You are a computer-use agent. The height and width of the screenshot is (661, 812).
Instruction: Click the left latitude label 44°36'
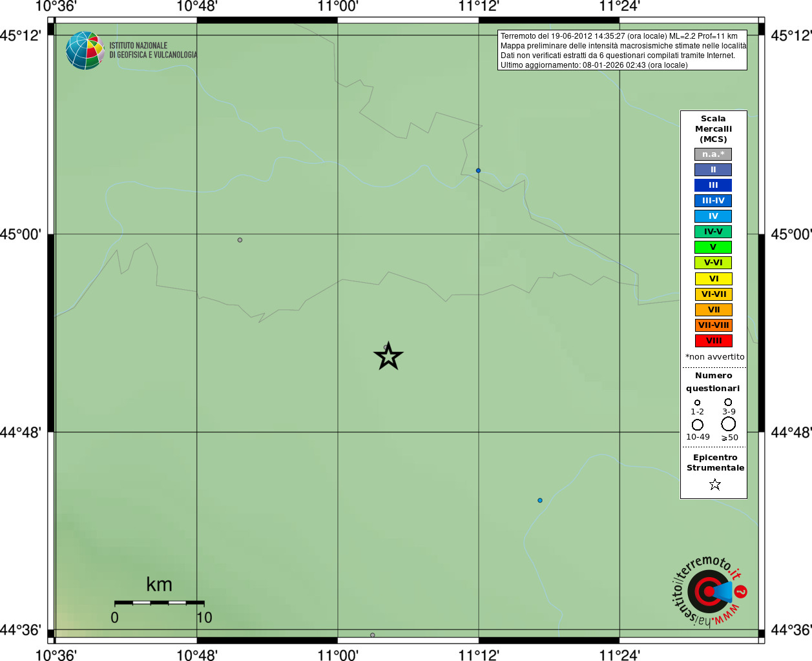tap(21, 630)
